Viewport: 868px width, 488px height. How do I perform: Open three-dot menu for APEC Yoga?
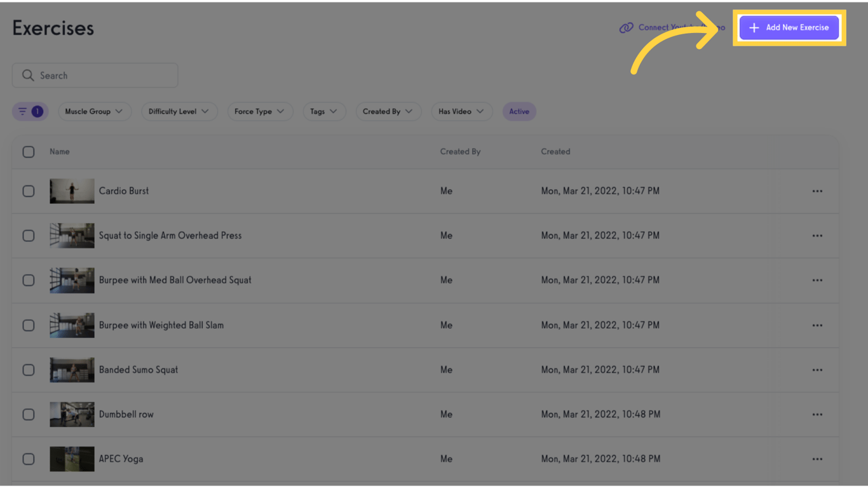817,459
